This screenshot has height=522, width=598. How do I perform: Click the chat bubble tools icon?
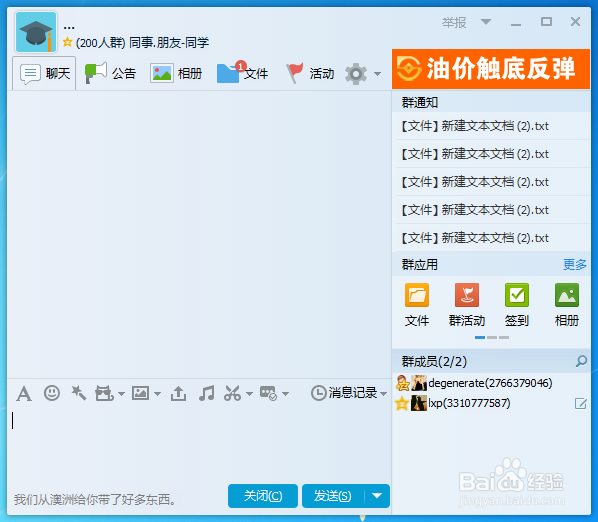[x=268, y=393]
